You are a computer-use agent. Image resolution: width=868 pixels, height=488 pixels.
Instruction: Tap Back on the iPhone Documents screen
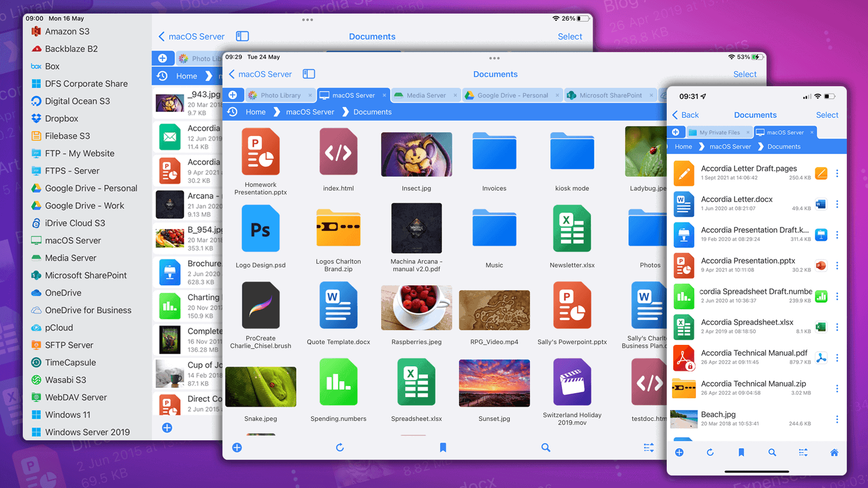pos(686,115)
